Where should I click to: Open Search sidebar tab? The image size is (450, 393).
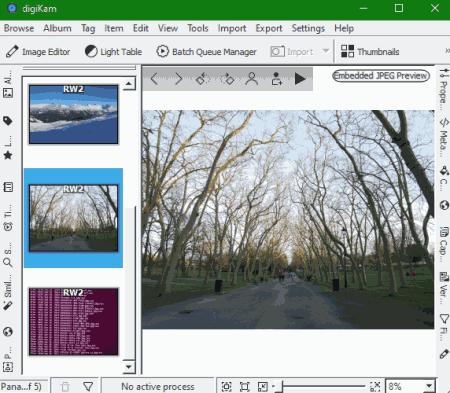click(x=8, y=255)
